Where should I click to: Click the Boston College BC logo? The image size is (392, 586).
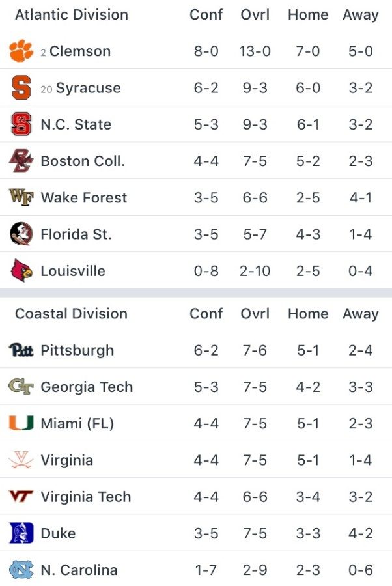click(21, 161)
